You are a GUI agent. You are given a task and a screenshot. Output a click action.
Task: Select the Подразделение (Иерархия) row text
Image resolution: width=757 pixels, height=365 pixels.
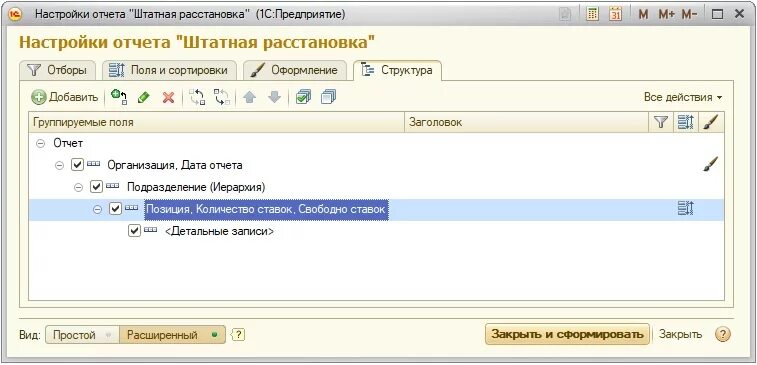click(x=196, y=187)
